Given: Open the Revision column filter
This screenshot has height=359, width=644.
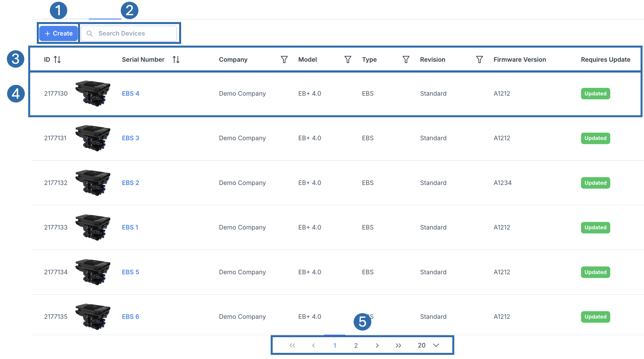Looking at the screenshot, I should pyautogui.click(x=479, y=59).
